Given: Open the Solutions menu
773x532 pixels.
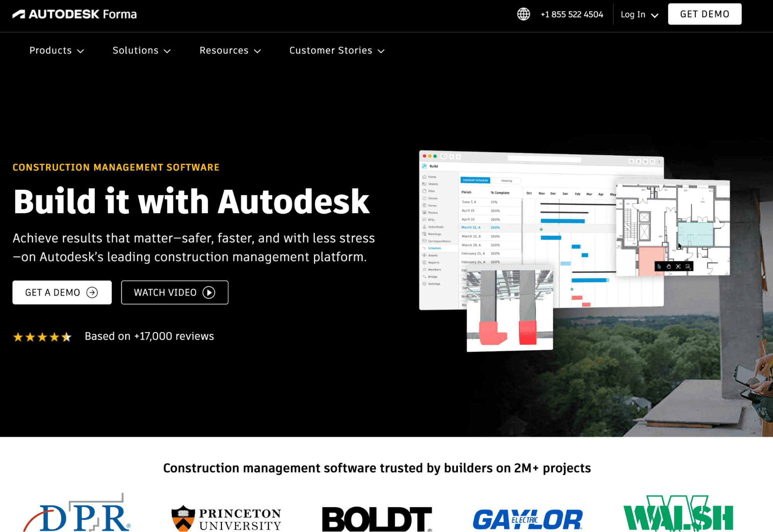Looking at the screenshot, I should tap(142, 51).
